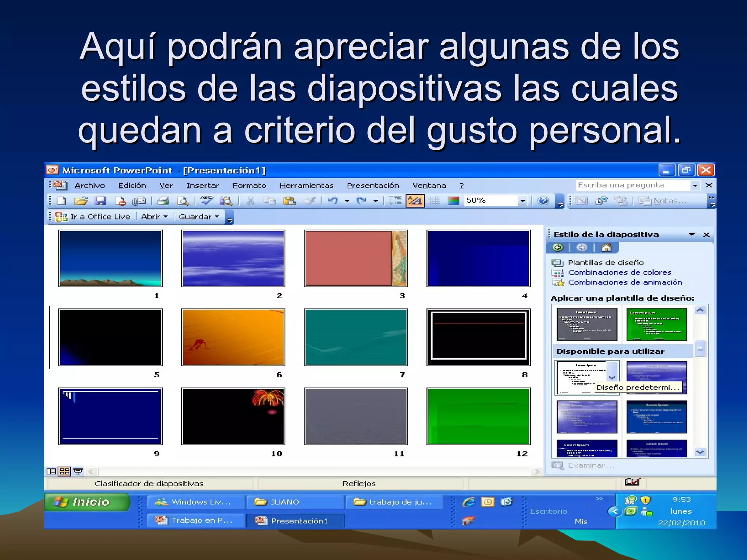Click the Paste clipboard icon

coord(289,201)
